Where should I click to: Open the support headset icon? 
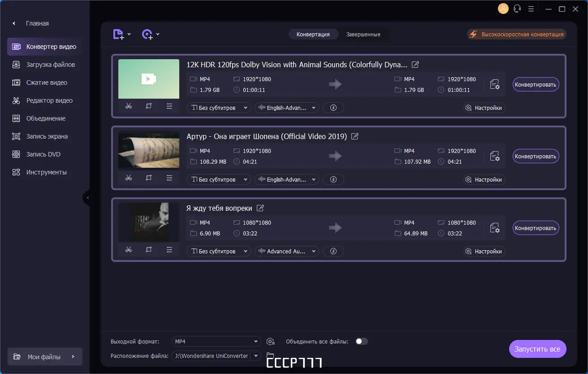(x=517, y=9)
